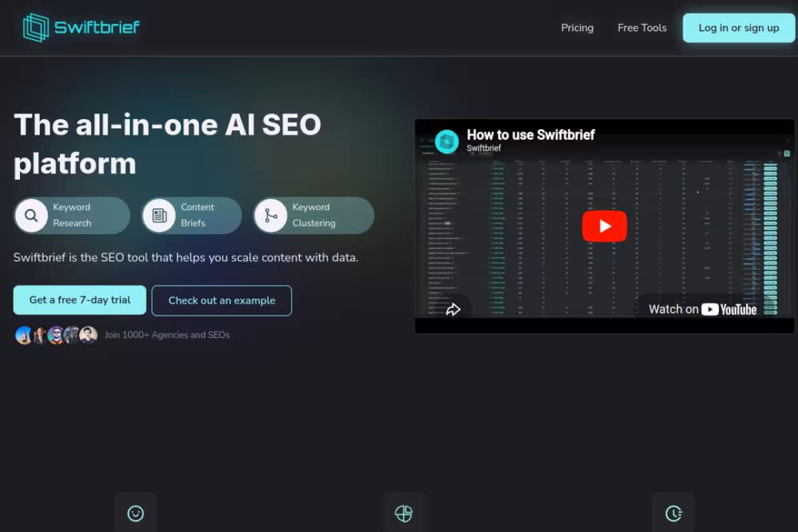798x532 pixels.
Task: Click the Swiftbrief brand name text
Action: pyautogui.click(x=97, y=28)
